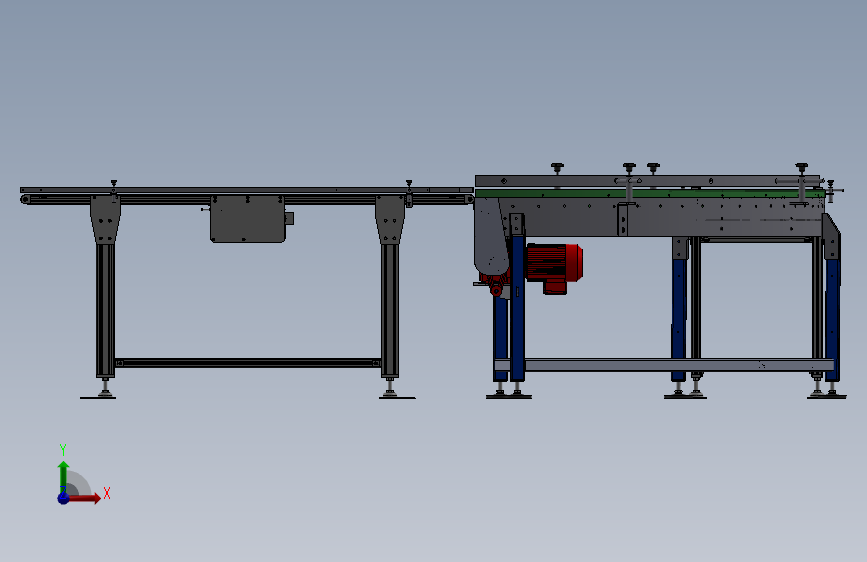
Task: Select the gray drive guard cover beside the motor
Action: (490, 237)
